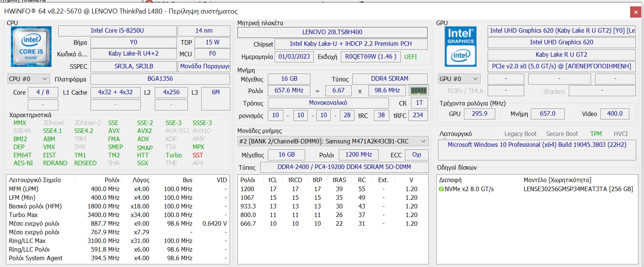The height and width of the screenshot is (267, 644).
Task: Click the Λειτουργικό Σημείο column header
Action: pyautogui.click(x=35, y=180)
